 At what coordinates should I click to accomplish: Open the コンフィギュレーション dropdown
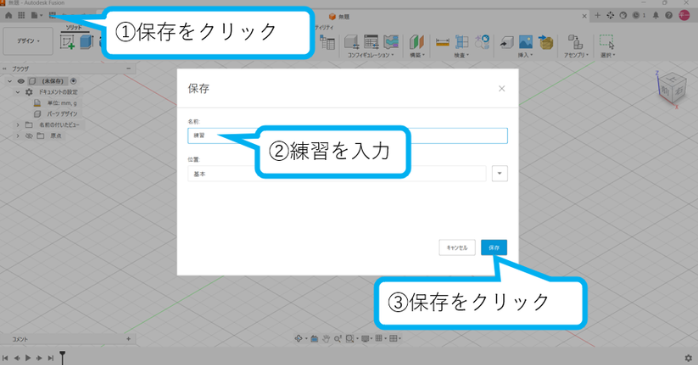pyautogui.click(x=371, y=55)
